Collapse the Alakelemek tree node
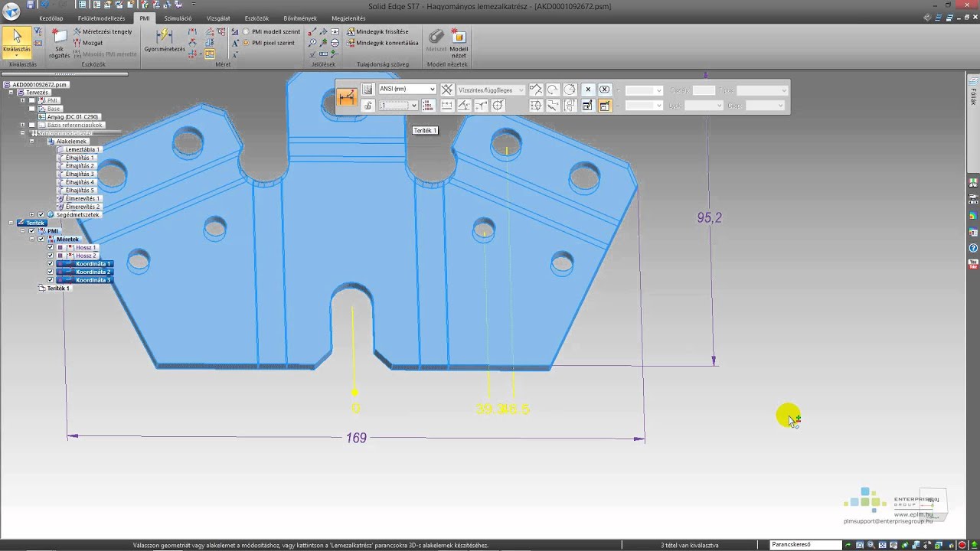Viewport: 980px width, 551px height. pyautogui.click(x=31, y=142)
